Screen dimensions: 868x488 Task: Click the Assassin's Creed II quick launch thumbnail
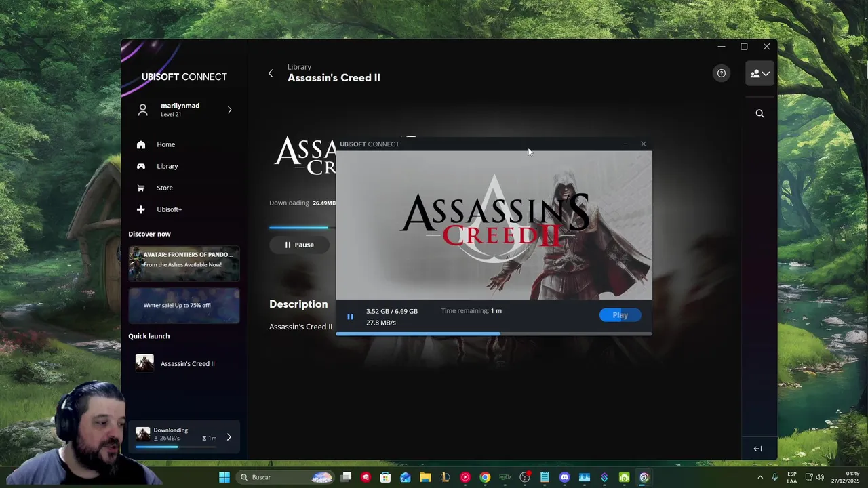click(144, 363)
